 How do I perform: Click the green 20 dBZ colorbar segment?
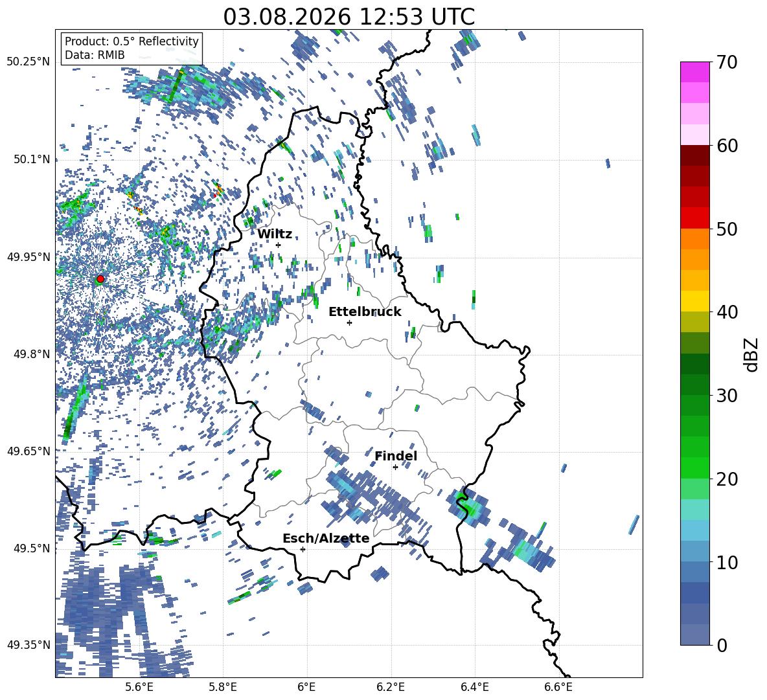pyautogui.click(x=694, y=468)
